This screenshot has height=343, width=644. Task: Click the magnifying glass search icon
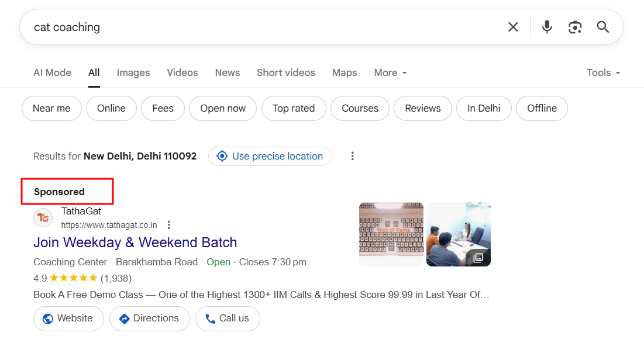click(603, 27)
